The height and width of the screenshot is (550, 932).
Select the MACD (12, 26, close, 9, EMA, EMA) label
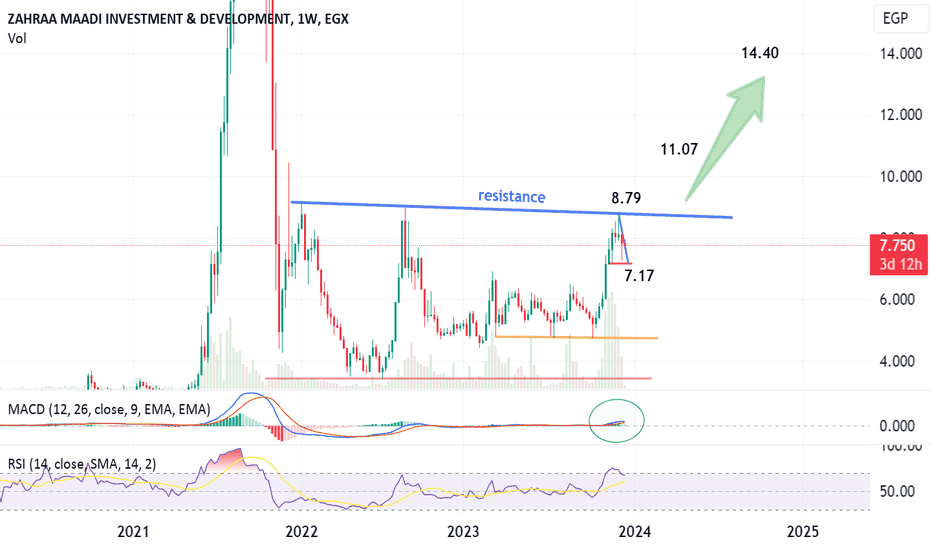point(109,409)
